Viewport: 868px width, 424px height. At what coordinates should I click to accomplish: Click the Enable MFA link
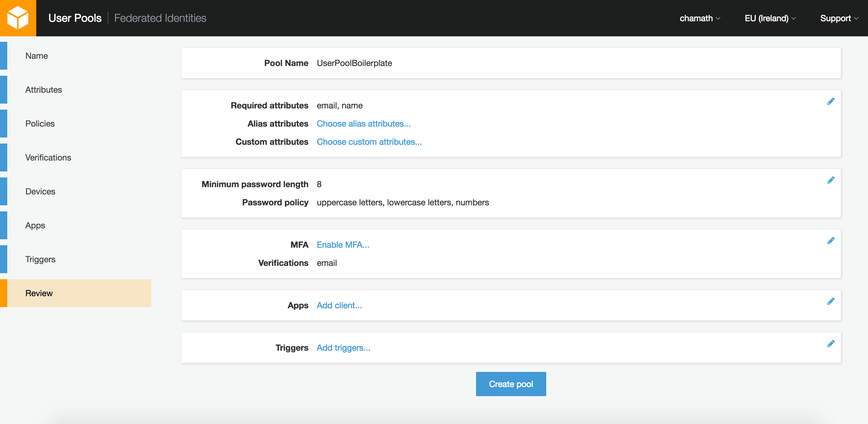(x=343, y=245)
